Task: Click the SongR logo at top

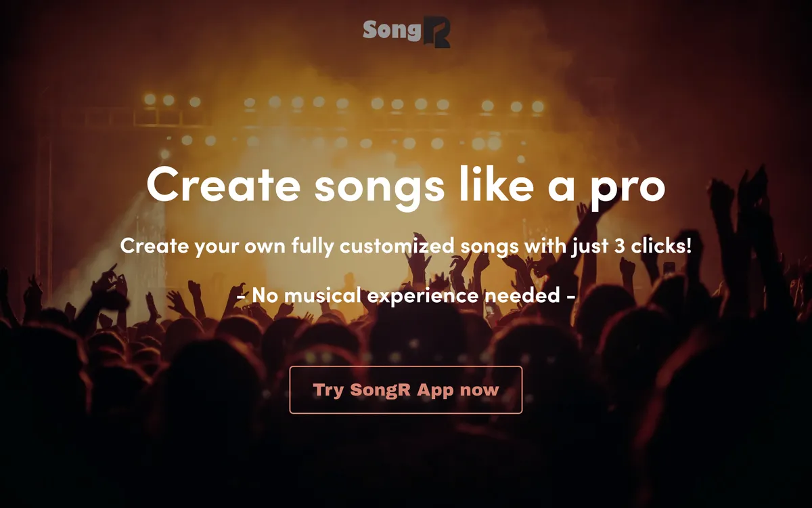Action: pos(406,31)
